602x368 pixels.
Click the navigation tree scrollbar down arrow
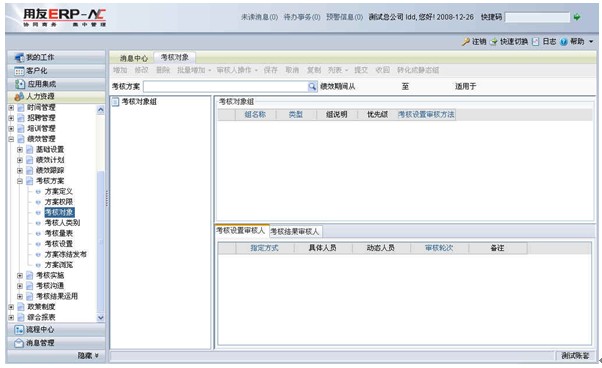click(x=101, y=318)
